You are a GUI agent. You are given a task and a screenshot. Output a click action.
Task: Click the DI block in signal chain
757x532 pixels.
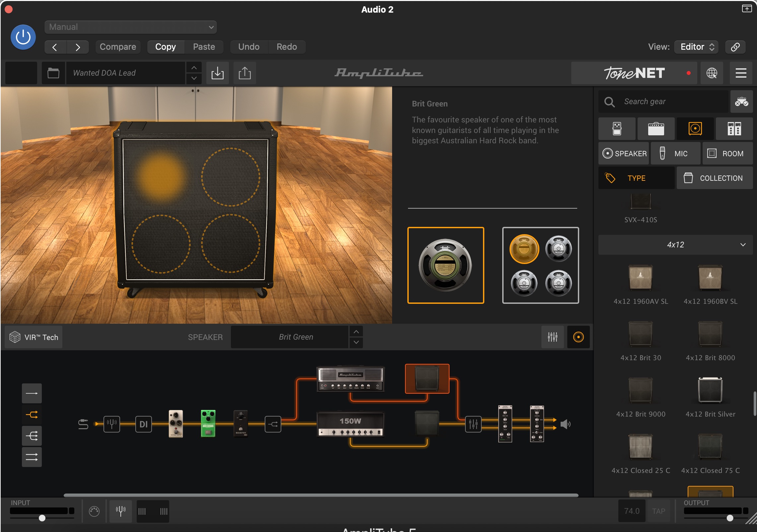[144, 424]
